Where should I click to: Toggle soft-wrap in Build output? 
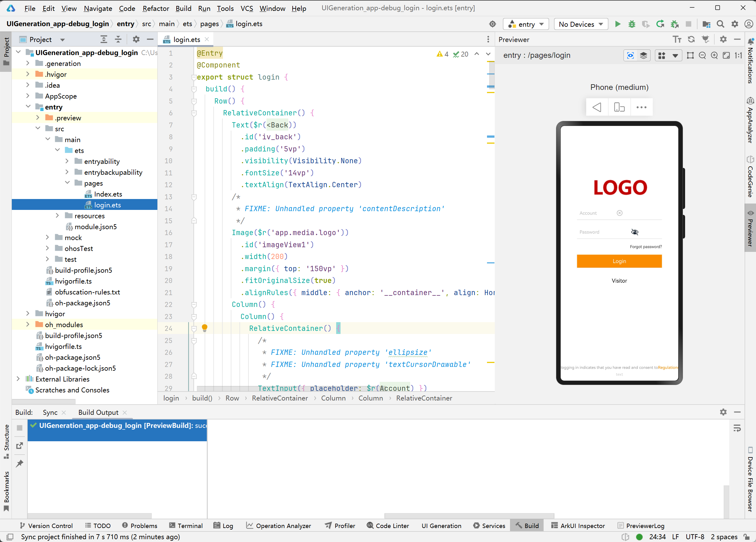[737, 428]
